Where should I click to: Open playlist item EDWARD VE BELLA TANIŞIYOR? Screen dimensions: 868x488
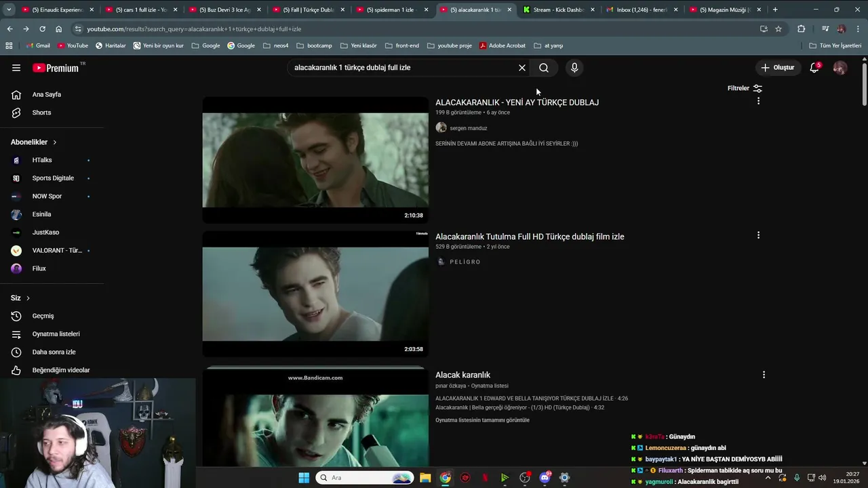click(x=532, y=399)
